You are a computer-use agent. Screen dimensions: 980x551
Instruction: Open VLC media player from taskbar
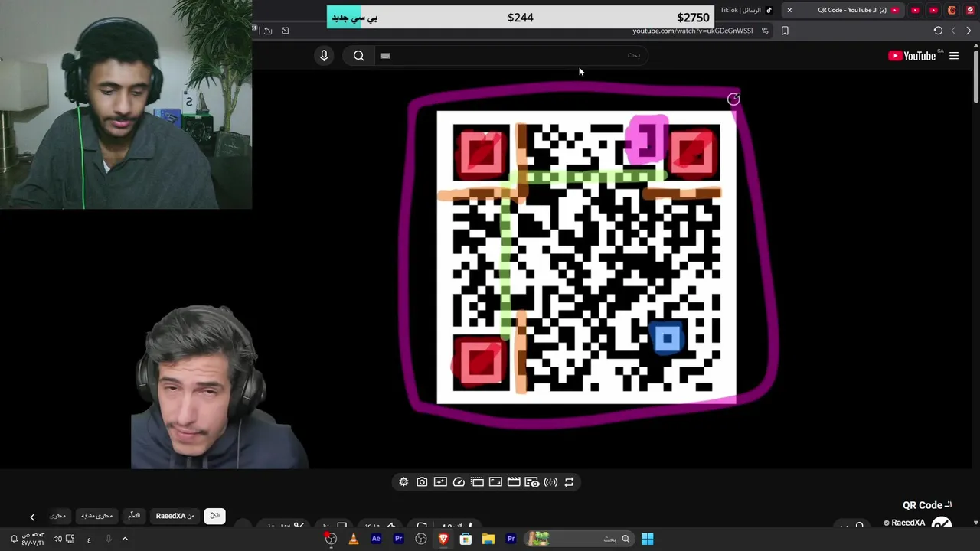click(353, 539)
